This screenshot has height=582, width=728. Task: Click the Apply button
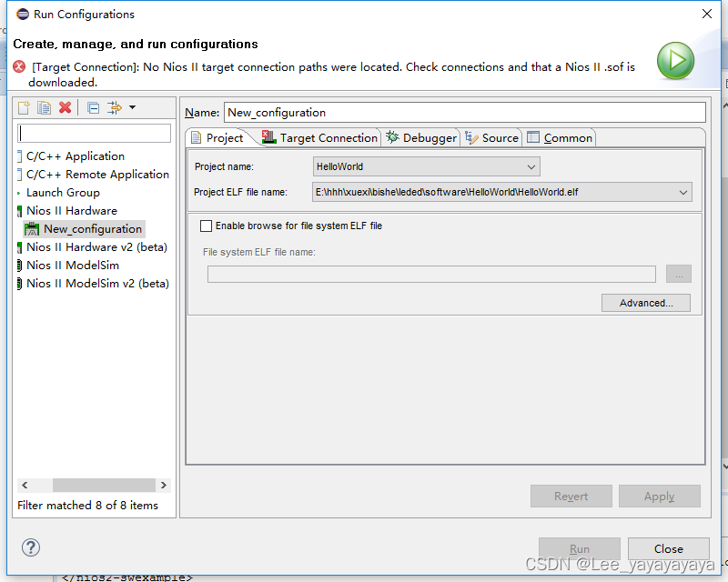(659, 496)
